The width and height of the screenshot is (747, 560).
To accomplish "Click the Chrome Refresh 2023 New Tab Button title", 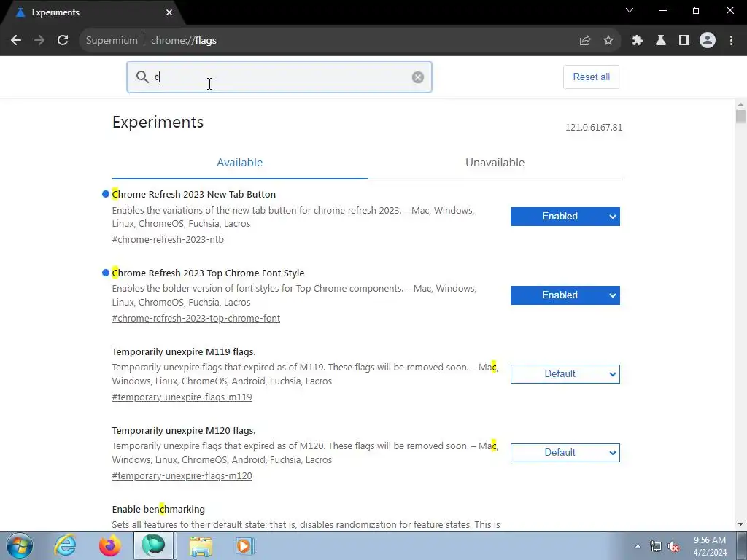I will [194, 194].
